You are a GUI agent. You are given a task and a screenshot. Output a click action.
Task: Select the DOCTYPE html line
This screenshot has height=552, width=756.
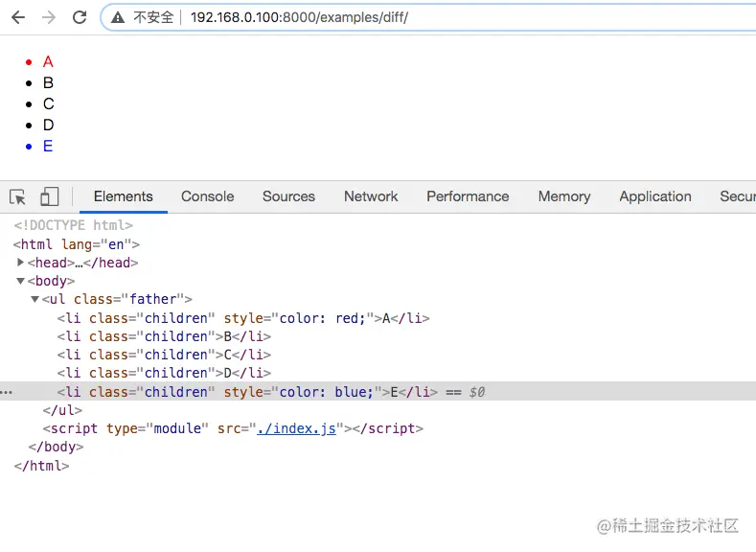pos(73,225)
